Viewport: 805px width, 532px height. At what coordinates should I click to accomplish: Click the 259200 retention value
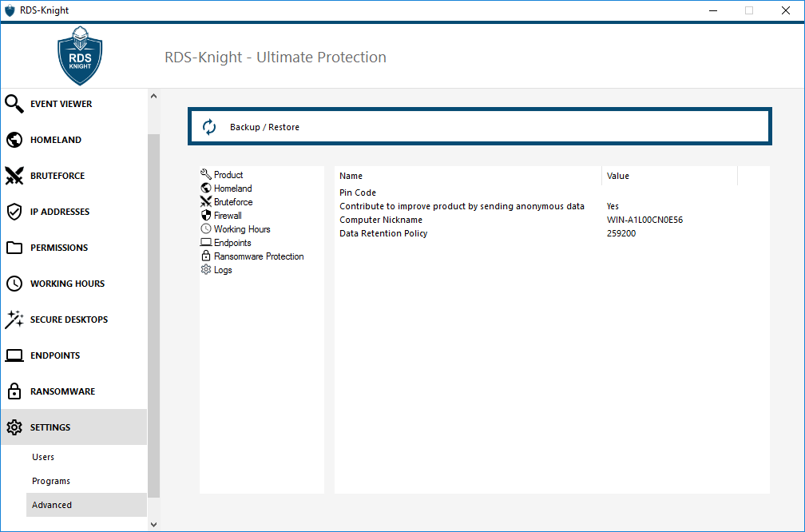(621, 233)
